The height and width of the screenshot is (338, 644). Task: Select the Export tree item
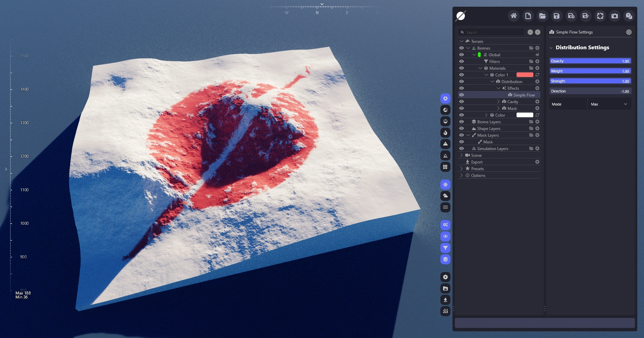(477, 162)
